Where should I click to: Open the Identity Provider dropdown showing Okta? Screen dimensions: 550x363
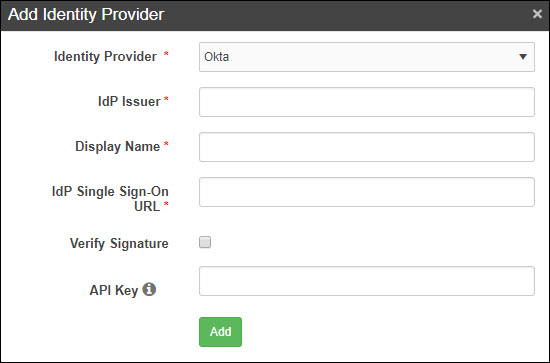pos(367,57)
